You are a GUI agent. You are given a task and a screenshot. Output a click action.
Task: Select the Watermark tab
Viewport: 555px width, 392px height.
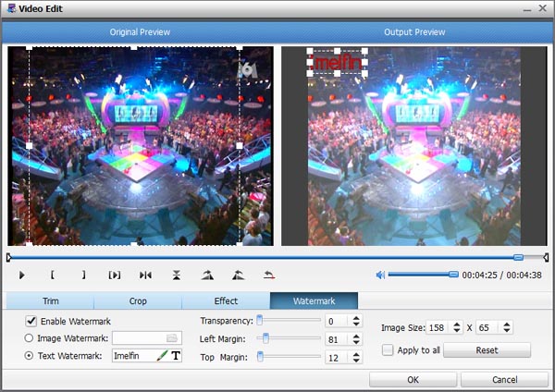(x=314, y=300)
